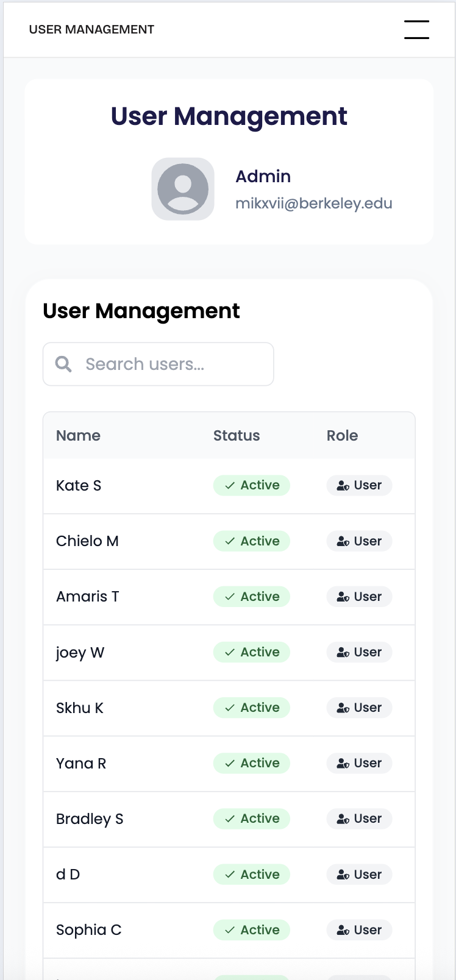Toggle Sophia C's Active status badge
Image resolution: width=456 pixels, height=980 pixels.
tap(251, 930)
